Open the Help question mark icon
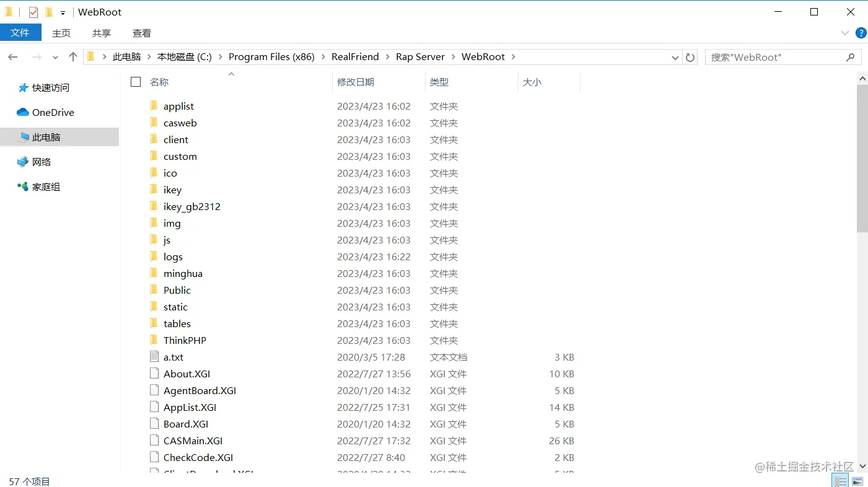Viewport: 868px width, 487px height. pyautogui.click(x=861, y=33)
